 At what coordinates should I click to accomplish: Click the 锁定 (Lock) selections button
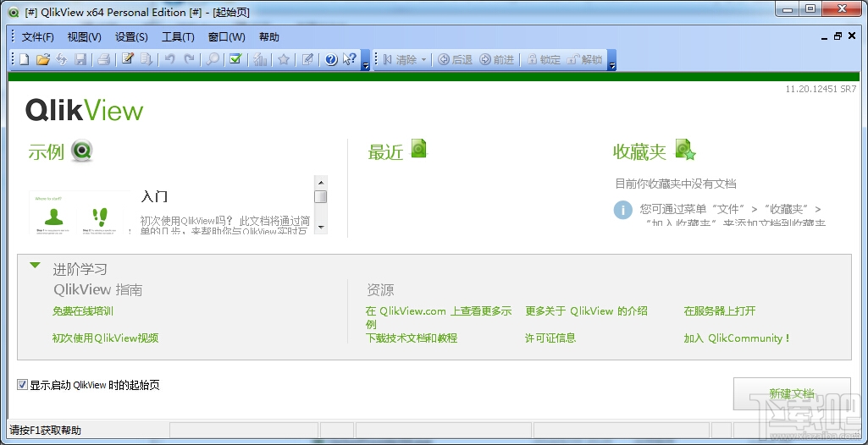tap(544, 60)
